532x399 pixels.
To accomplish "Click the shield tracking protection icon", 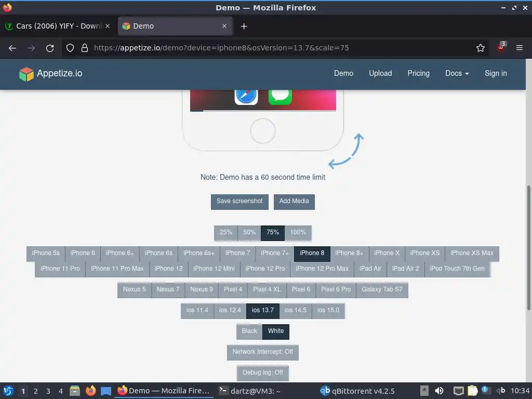I will (70, 48).
